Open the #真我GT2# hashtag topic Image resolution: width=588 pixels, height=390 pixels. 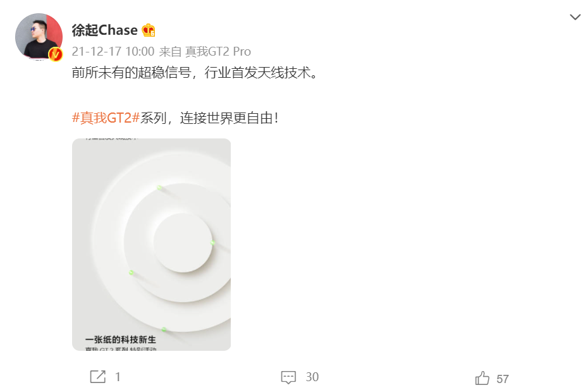click(106, 118)
